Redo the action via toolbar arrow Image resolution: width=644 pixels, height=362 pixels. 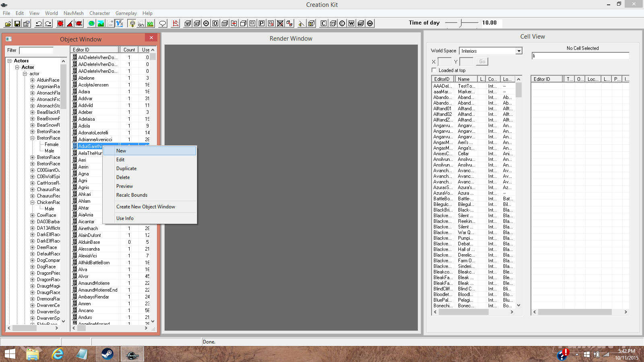[48, 23]
